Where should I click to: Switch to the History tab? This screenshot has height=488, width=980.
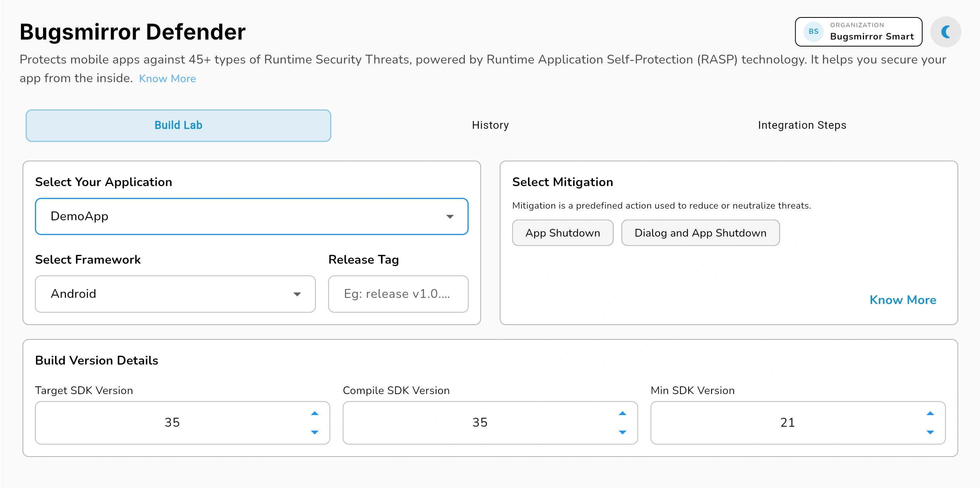(x=490, y=125)
